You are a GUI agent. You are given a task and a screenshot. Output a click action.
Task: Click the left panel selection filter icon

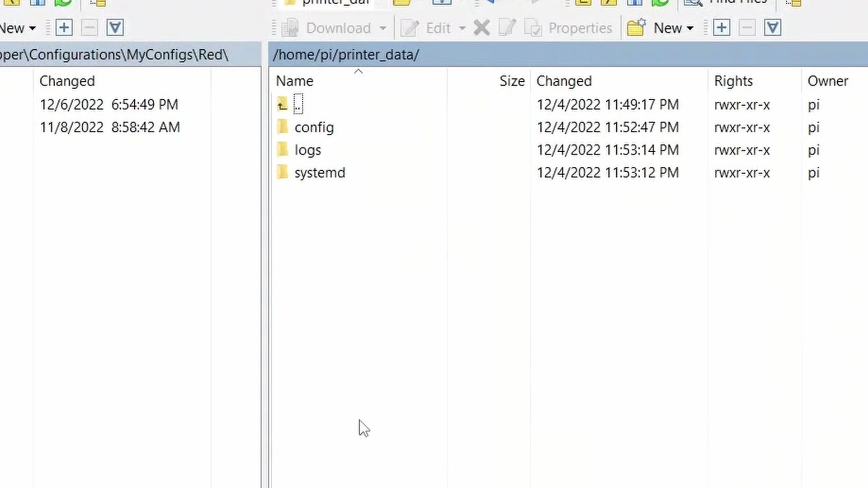point(115,28)
